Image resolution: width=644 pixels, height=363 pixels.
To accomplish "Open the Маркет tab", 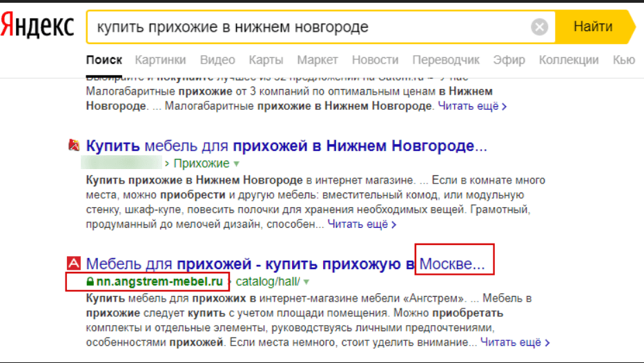I will tap(318, 60).
